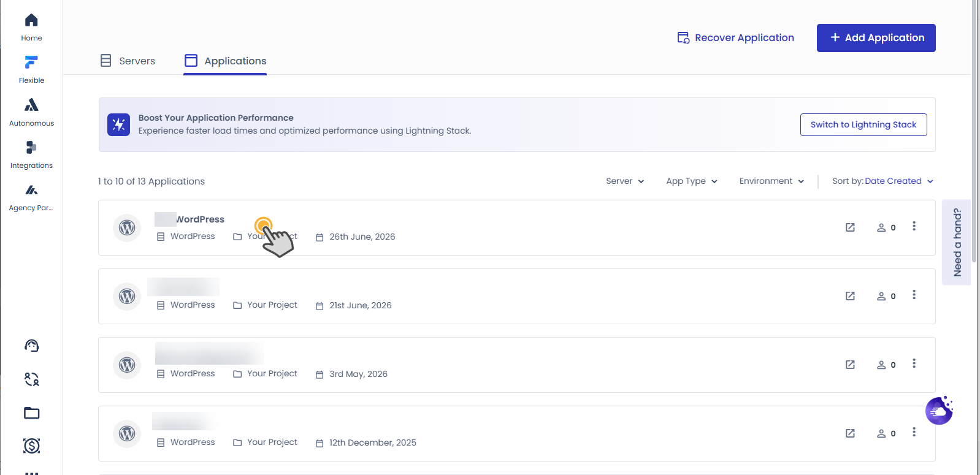The image size is (980, 475).
Task: Open the floating cloud assistant button
Action: coord(939,411)
